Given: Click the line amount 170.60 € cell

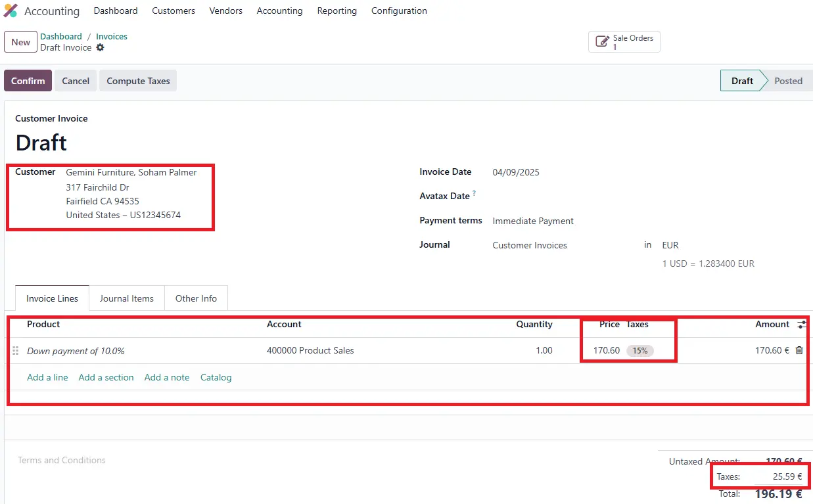Looking at the screenshot, I should click(772, 350).
